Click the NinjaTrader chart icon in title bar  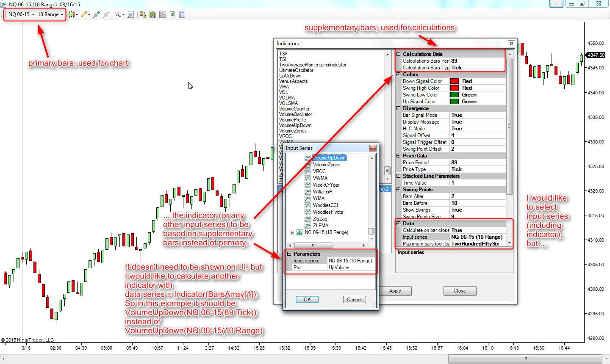[x=3, y=4]
